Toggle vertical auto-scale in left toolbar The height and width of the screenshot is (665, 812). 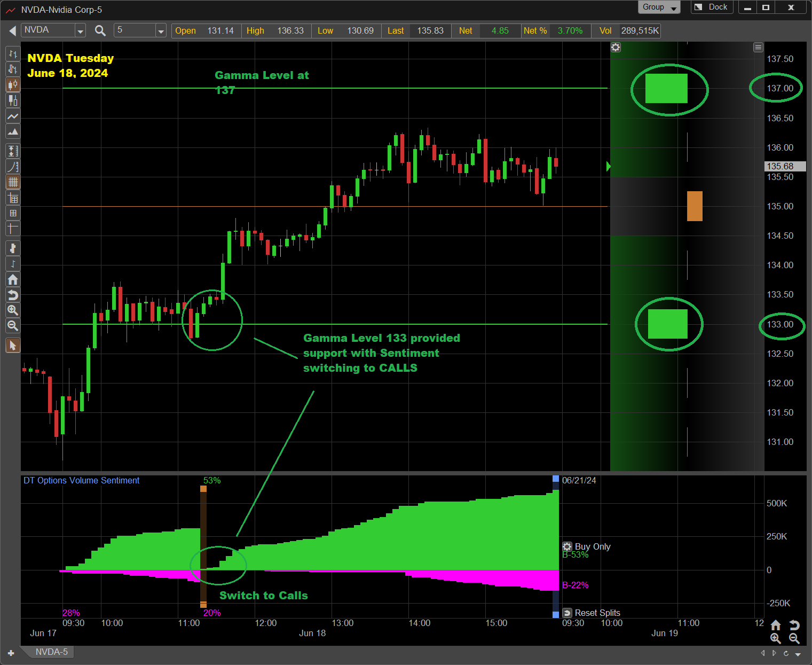[x=13, y=151]
